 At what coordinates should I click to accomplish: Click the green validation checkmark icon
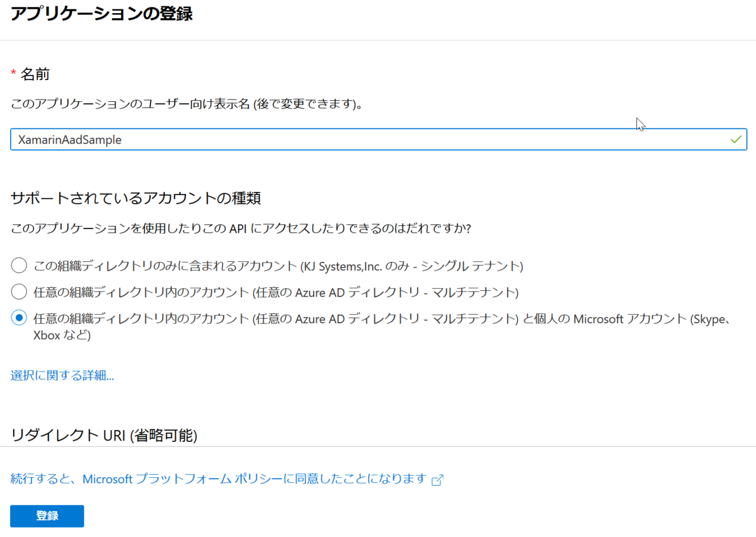point(736,138)
